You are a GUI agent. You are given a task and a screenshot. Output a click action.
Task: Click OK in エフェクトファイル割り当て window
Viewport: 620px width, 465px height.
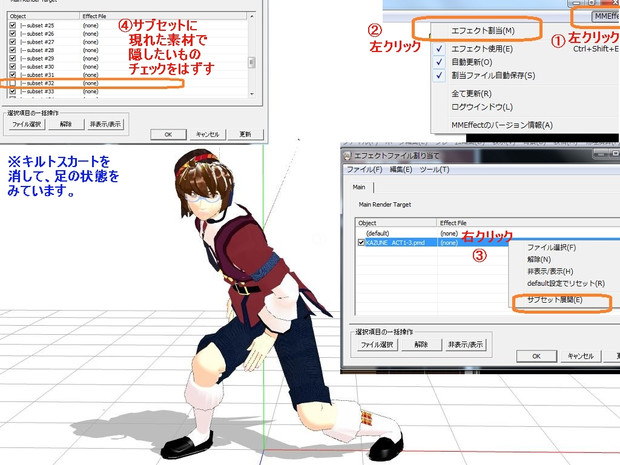(537, 356)
